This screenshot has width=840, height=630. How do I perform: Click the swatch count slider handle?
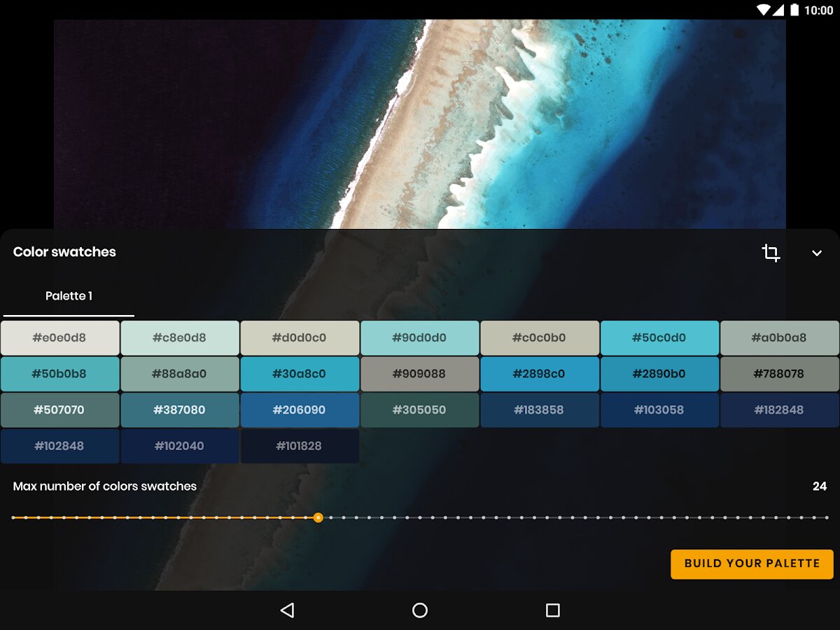pyautogui.click(x=318, y=518)
